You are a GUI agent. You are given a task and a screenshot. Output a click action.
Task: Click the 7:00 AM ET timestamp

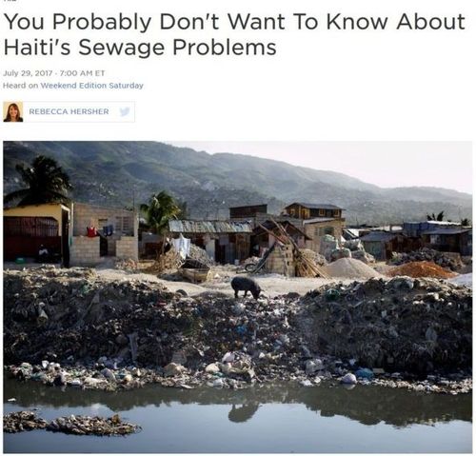(82, 73)
